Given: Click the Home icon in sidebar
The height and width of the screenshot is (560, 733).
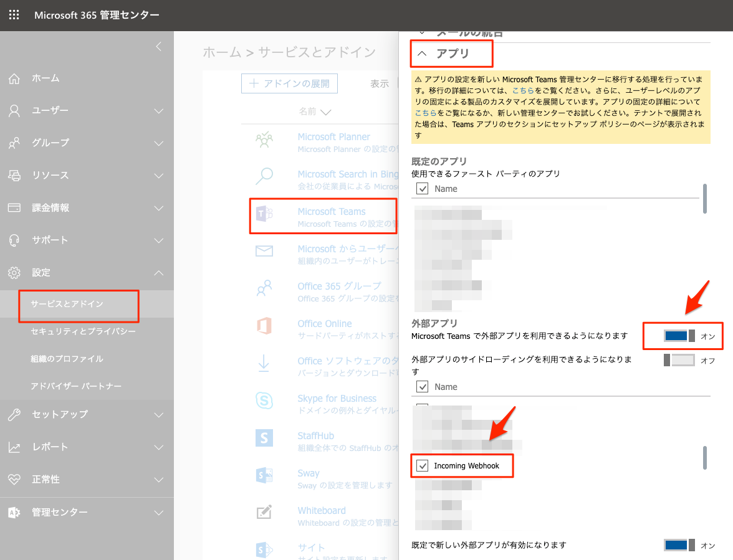Looking at the screenshot, I should coord(14,78).
